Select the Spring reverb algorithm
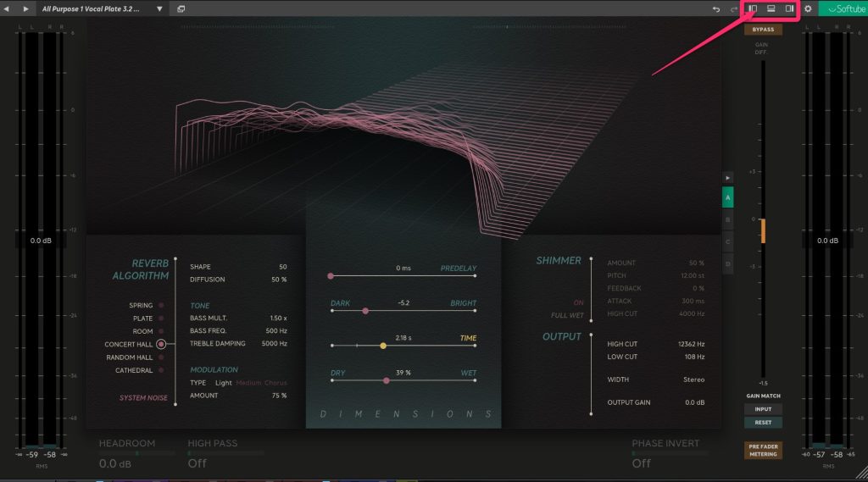The width and height of the screenshot is (868, 482). click(160, 305)
